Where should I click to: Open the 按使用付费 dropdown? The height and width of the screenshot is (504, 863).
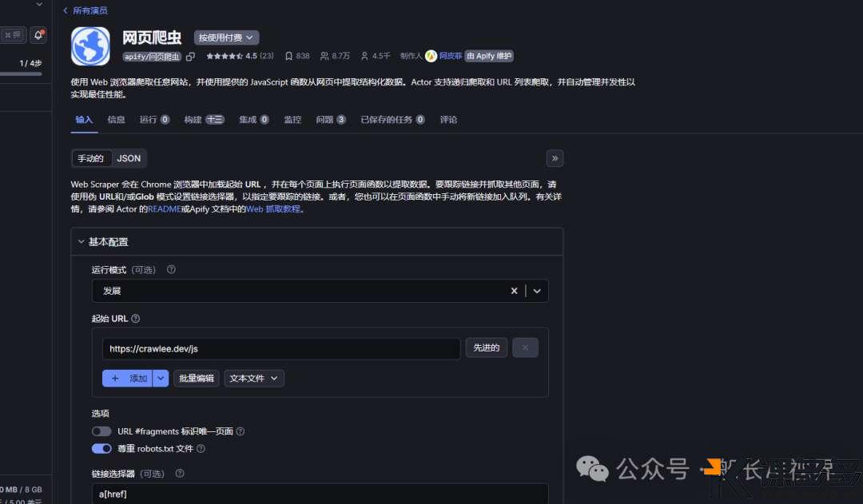click(226, 38)
